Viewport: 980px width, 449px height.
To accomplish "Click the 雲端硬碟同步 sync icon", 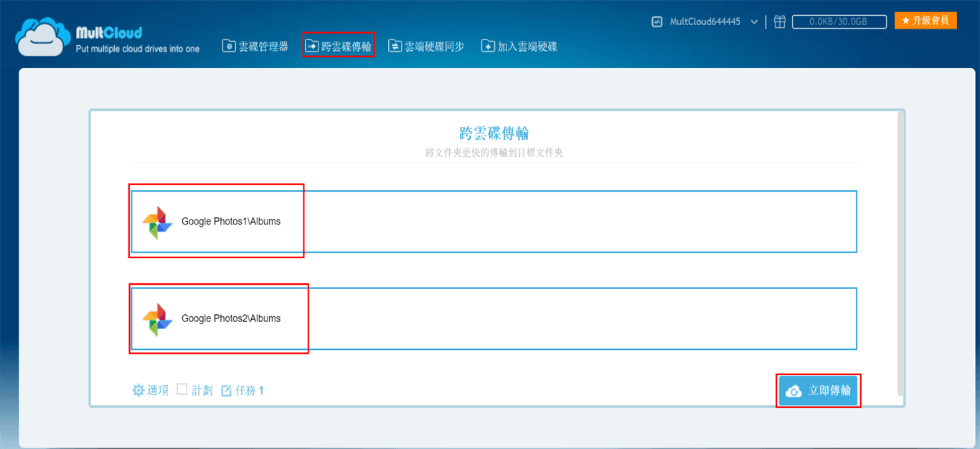I will pos(395,46).
